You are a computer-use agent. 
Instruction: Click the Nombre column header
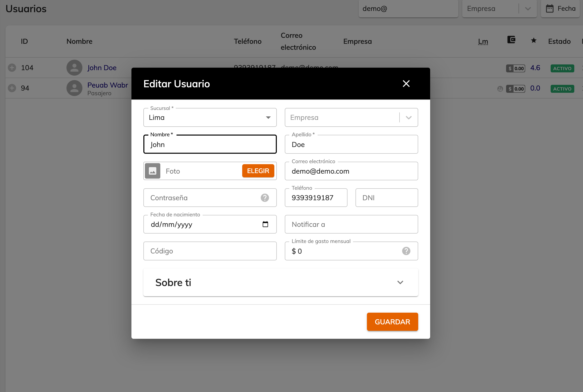point(79,41)
